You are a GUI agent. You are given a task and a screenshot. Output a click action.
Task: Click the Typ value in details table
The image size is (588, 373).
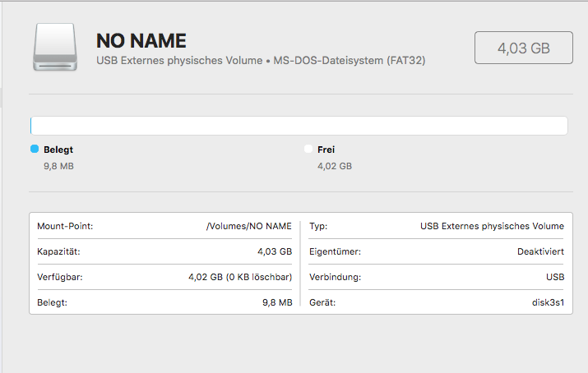(x=492, y=226)
